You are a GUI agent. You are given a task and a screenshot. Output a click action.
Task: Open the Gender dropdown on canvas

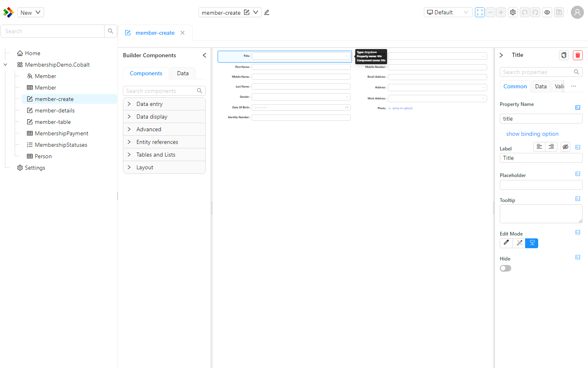301,97
